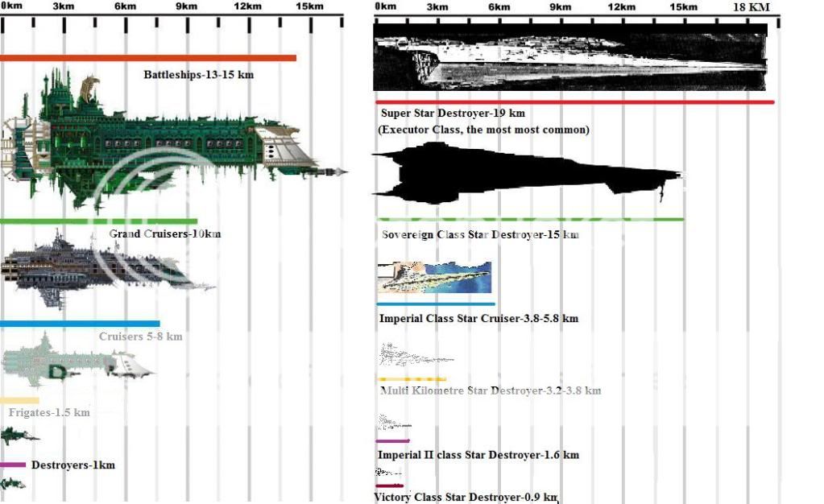The height and width of the screenshot is (504, 824).
Task: Click "Sovereign Class Star Destroyer-15 km" text
Action: click(480, 235)
